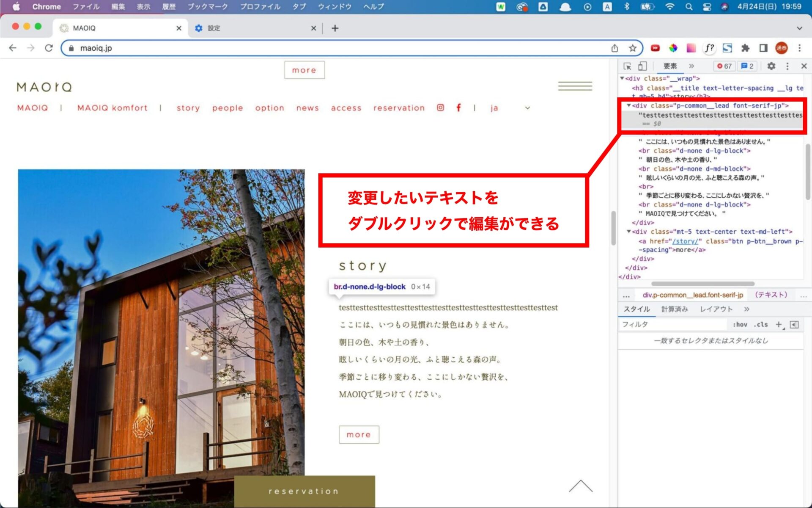This screenshot has height=508, width=812.
Task: Select div.p-common__lead breadcrumb
Action: coord(693,295)
